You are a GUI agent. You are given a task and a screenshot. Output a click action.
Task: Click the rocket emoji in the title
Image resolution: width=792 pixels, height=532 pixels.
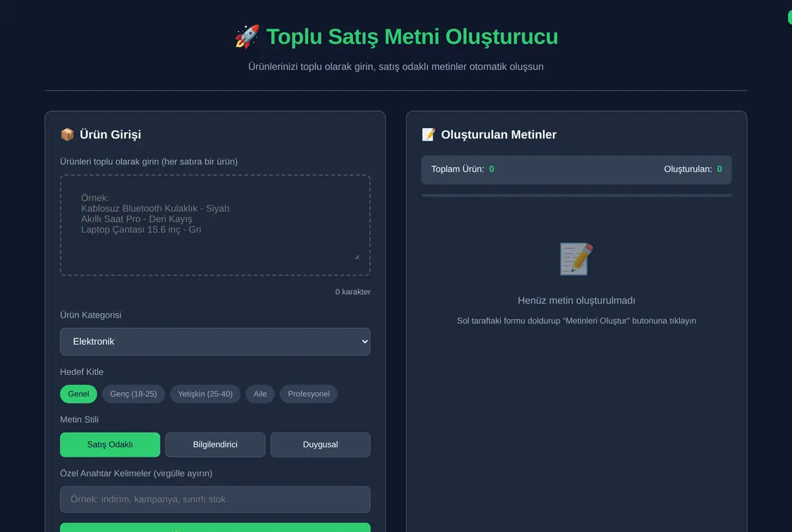coord(247,36)
